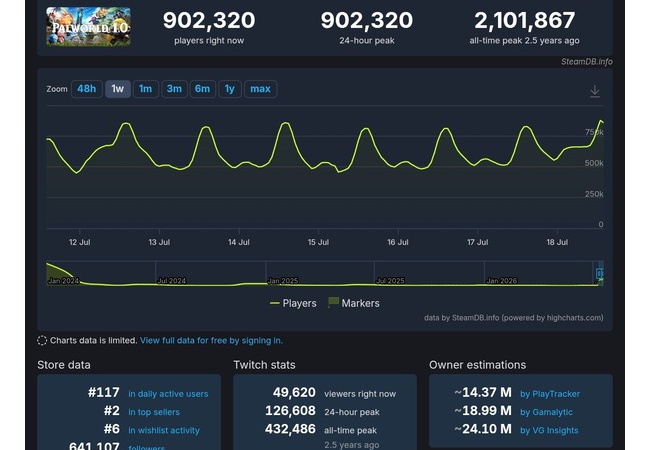
Task: Click the '24-hour peak' label under 902,320
Action: tap(367, 41)
